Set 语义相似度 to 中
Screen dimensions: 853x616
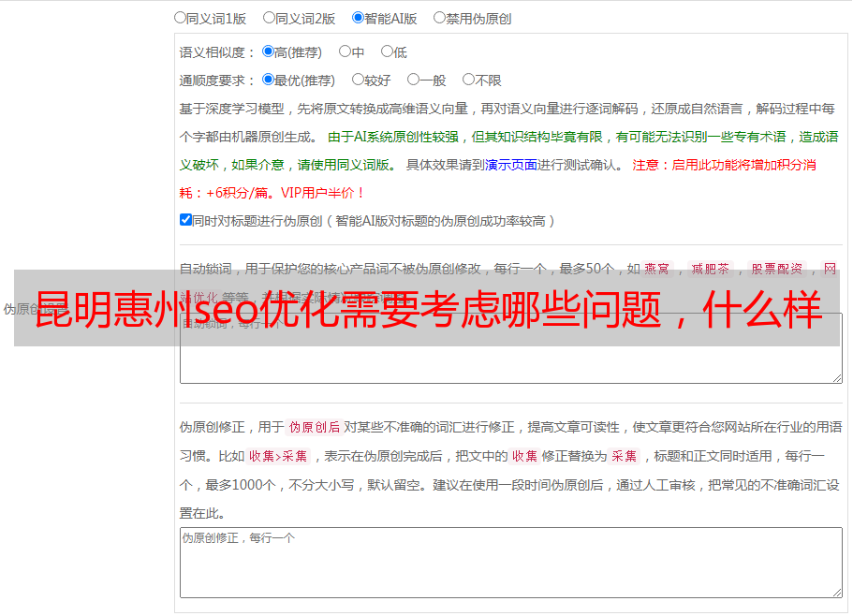(x=345, y=51)
